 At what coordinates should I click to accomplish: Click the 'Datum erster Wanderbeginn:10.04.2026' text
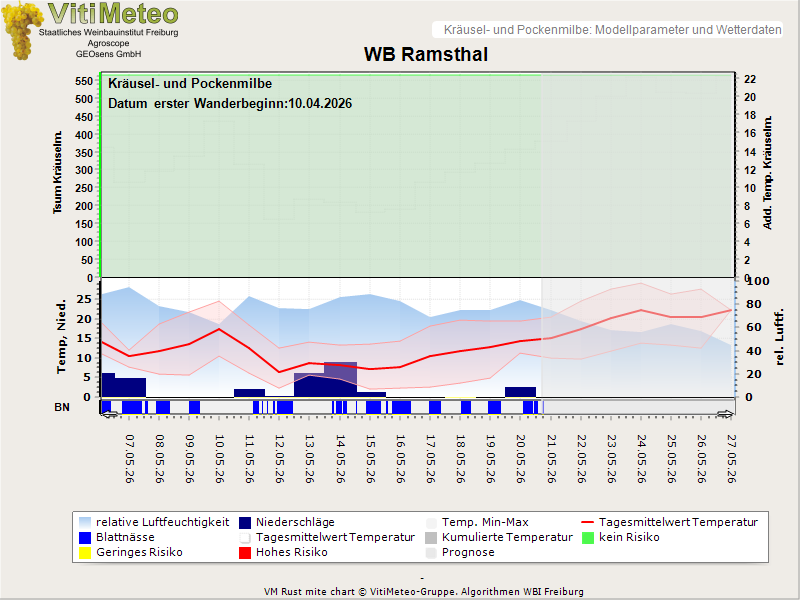230,104
